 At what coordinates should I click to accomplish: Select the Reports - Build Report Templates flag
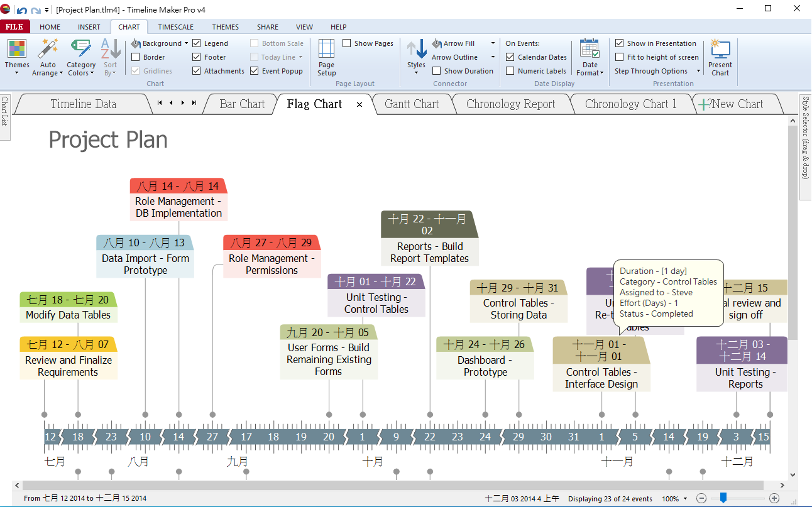pyautogui.click(x=429, y=252)
